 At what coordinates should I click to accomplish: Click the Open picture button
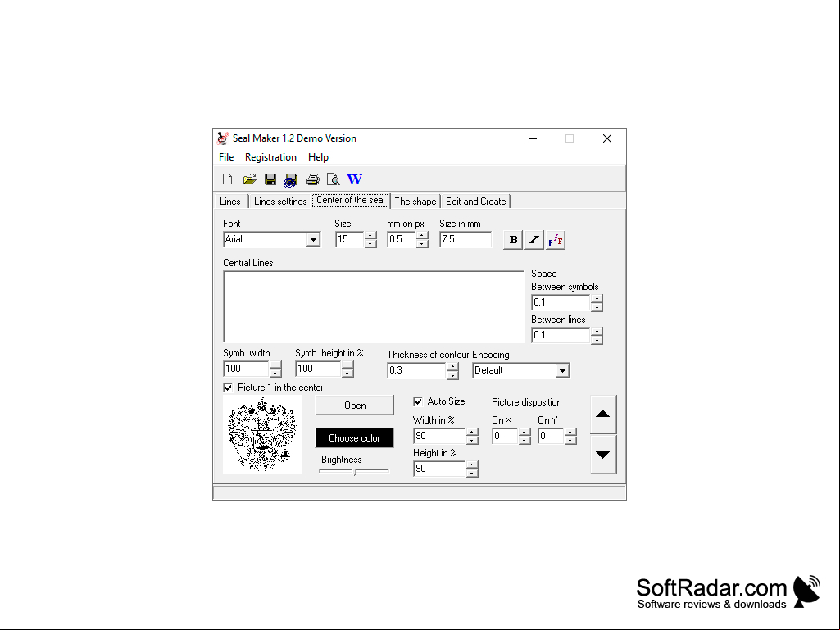[355, 406]
